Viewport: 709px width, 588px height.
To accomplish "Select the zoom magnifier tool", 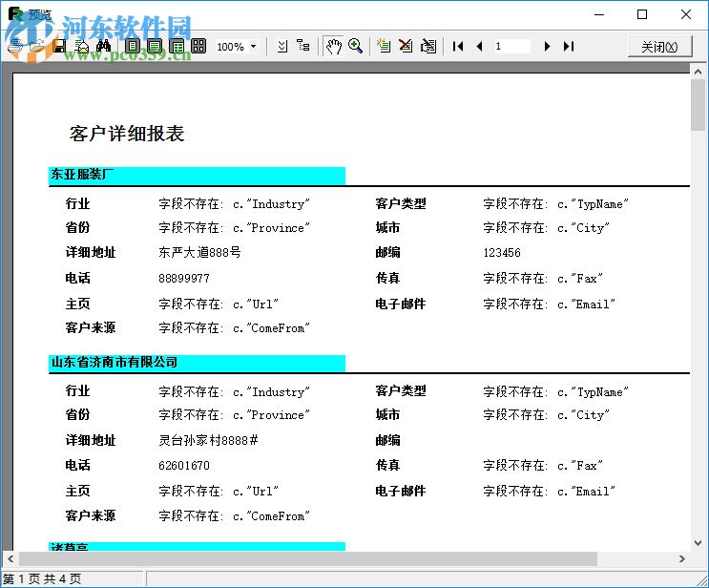I will [355, 46].
